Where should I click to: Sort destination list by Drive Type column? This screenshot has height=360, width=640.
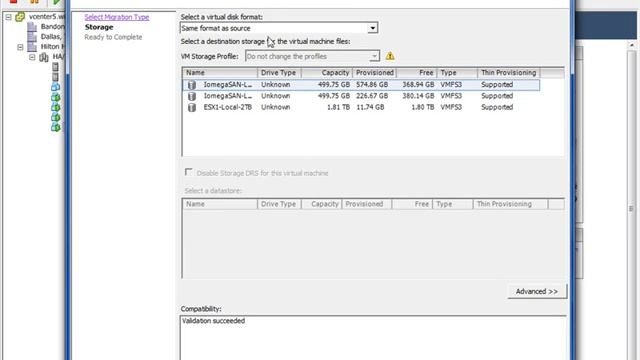tap(279, 73)
